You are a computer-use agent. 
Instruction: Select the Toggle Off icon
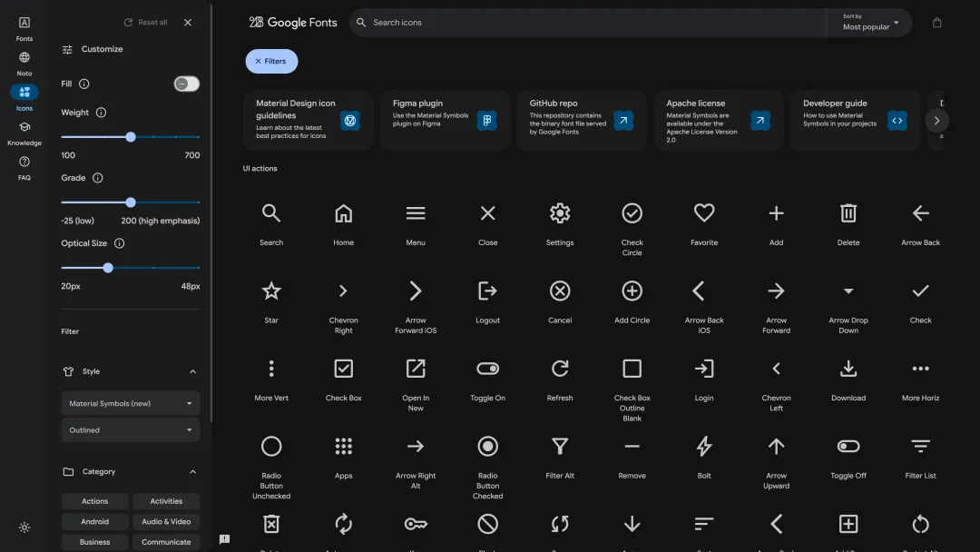coord(848,447)
